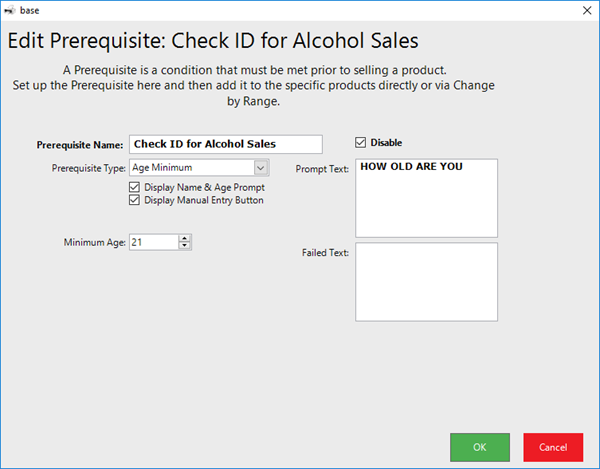Increase the Minimum Age value by one
Screen dimensions: 600x469
click(x=185, y=238)
